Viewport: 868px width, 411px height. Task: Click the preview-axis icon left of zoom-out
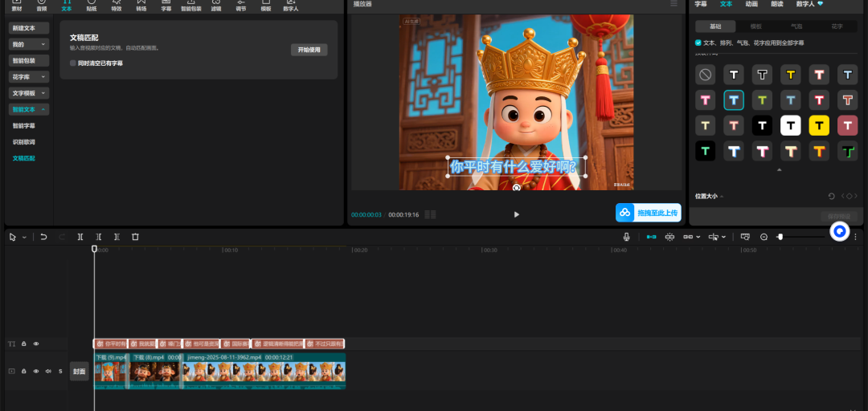click(x=745, y=237)
